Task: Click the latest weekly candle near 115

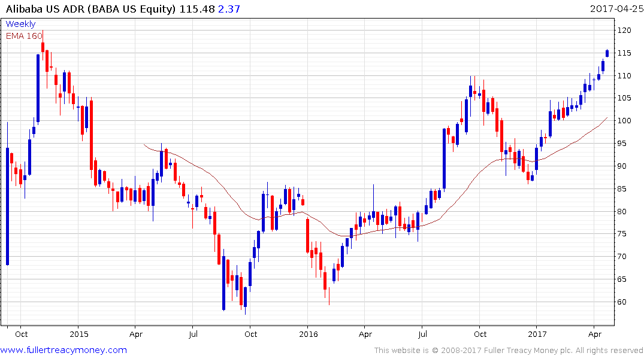Action: click(x=607, y=53)
